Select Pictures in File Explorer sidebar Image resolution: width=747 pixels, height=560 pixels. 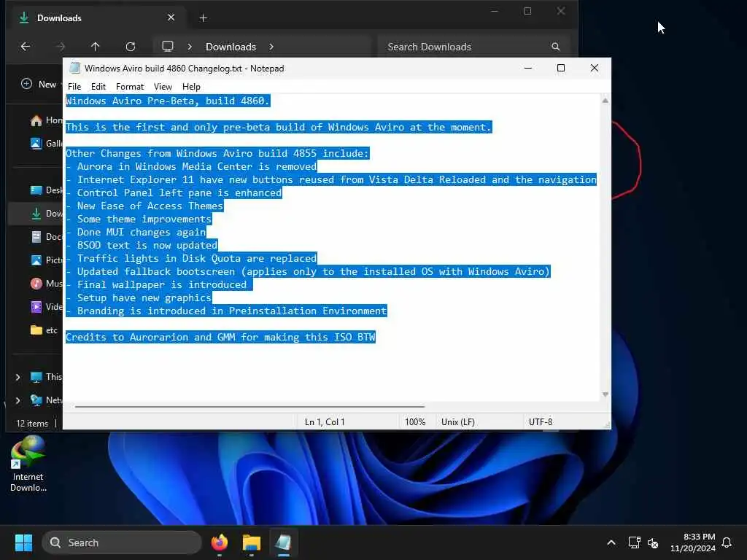coord(46,260)
